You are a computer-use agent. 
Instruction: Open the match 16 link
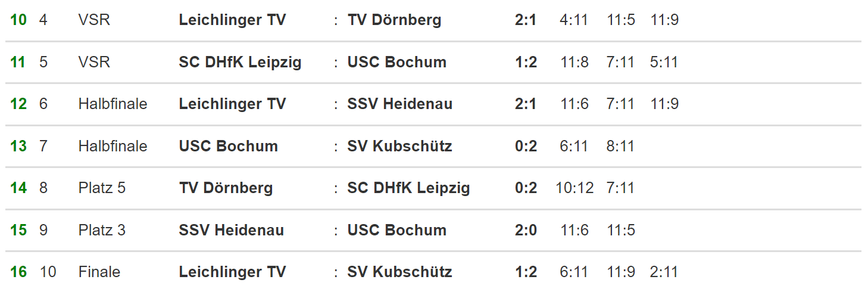tap(18, 272)
